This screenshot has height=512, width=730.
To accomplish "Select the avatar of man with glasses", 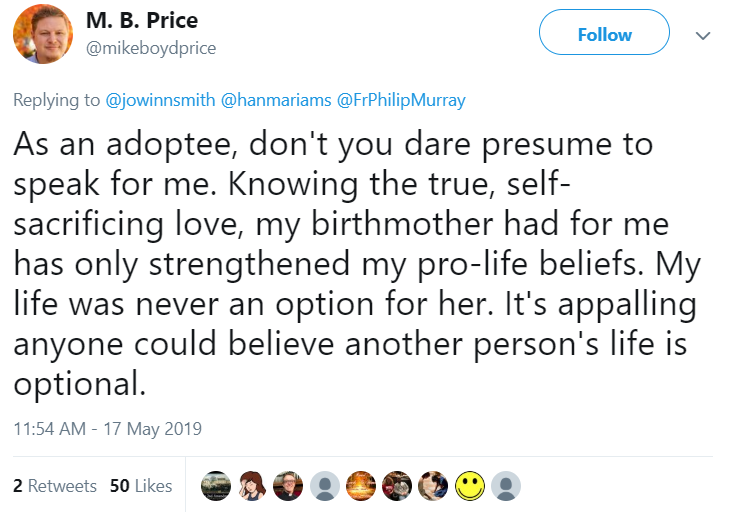I will (x=288, y=486).
